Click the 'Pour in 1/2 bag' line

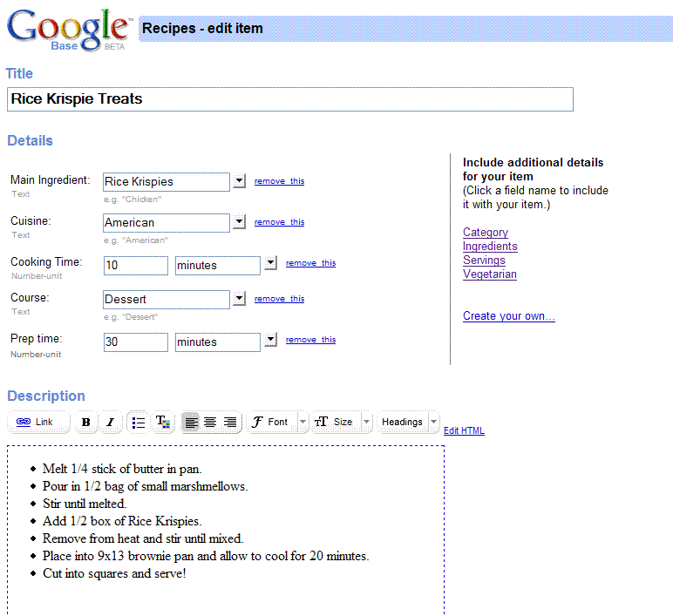[145, 486]
